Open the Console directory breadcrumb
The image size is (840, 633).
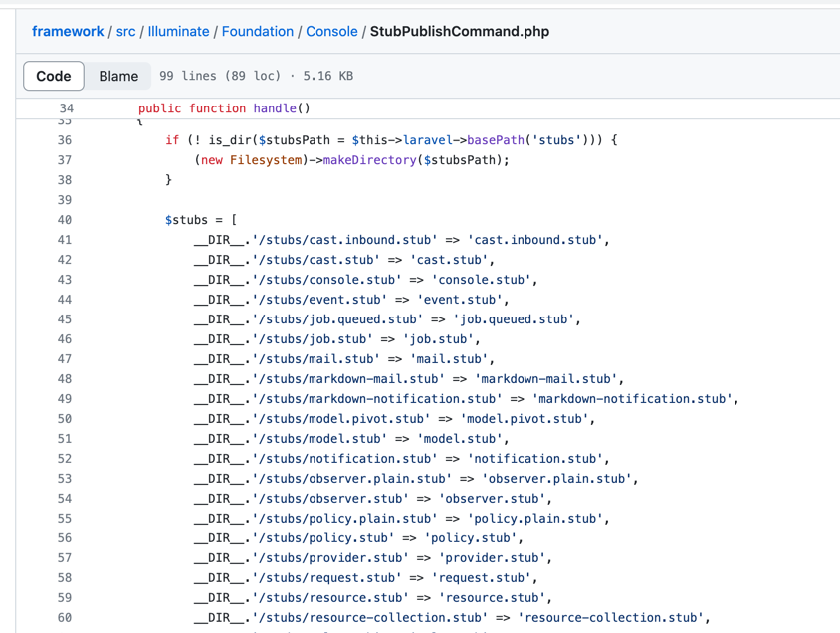[331, 31]
